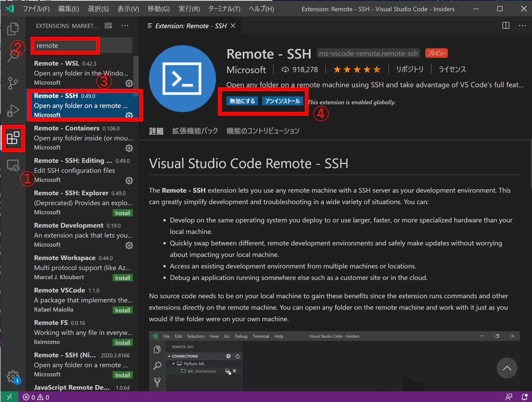The image size is (532, 402).
Task: Open the 表示(V) menu
Action: point(128,8)
